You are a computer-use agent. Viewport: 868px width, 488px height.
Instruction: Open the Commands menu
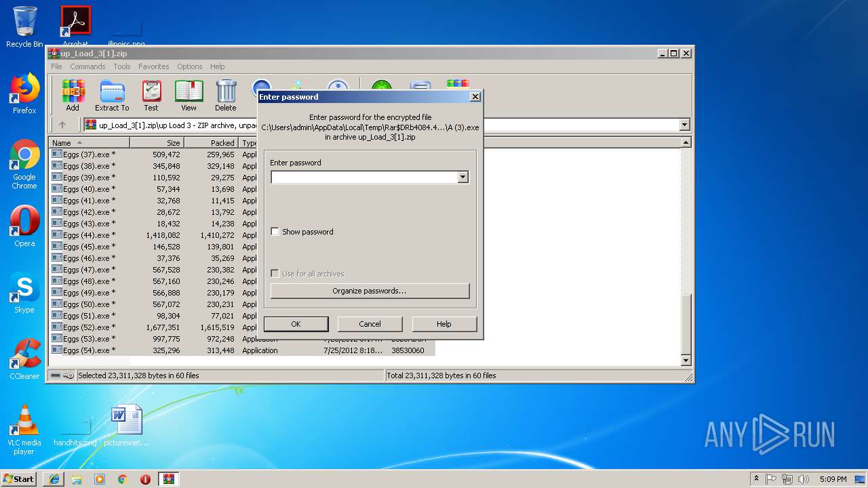click(x=87, y=66)
